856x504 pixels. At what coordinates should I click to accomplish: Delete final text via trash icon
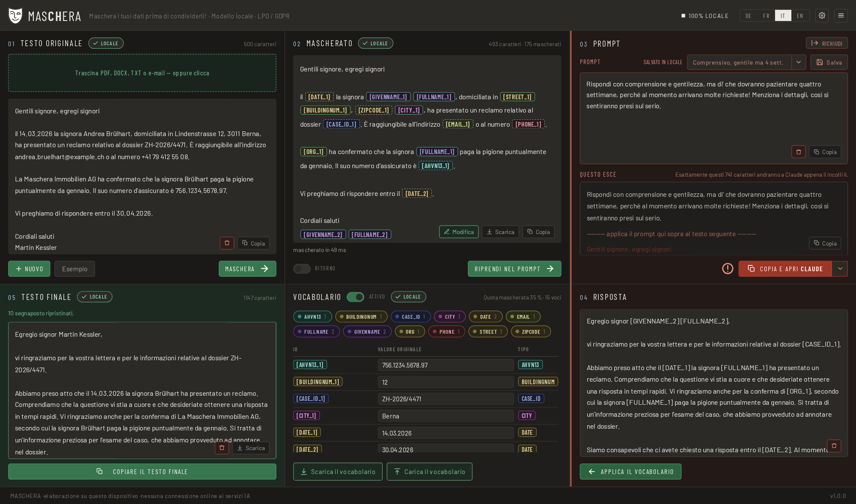pos(222,448)
